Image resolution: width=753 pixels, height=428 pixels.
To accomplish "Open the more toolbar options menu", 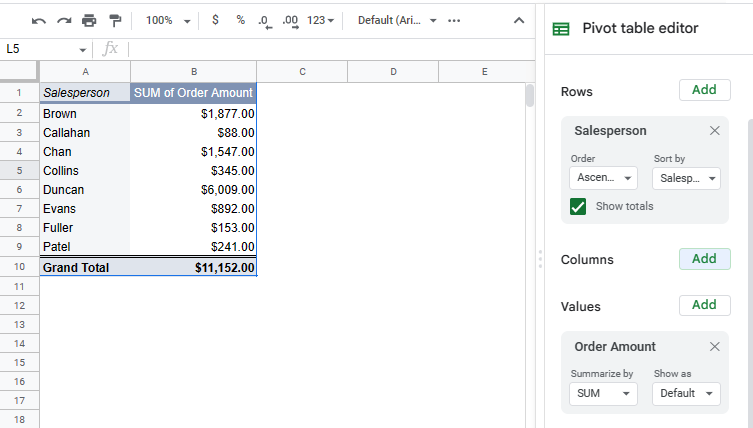I will coord(454,20).
